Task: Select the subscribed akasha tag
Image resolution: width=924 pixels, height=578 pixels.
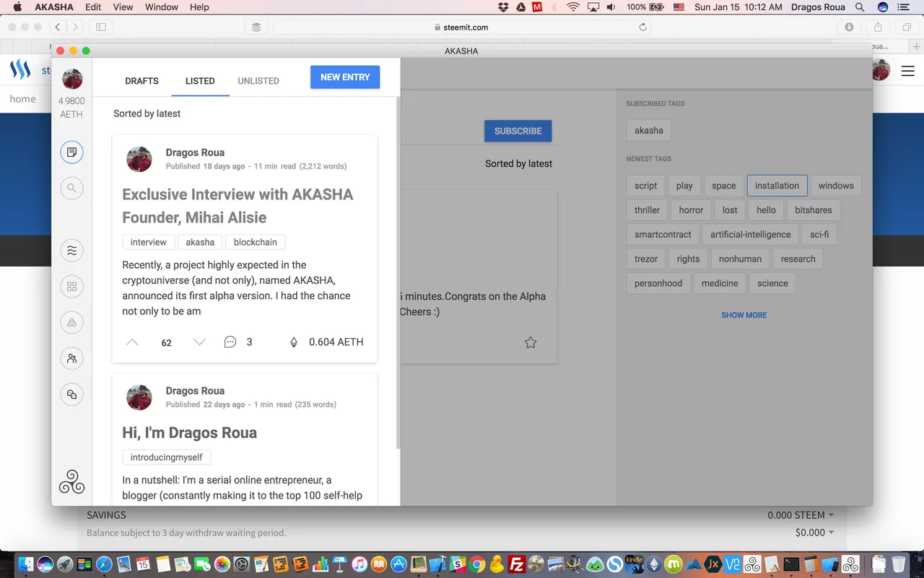Action: click(648, 131)
